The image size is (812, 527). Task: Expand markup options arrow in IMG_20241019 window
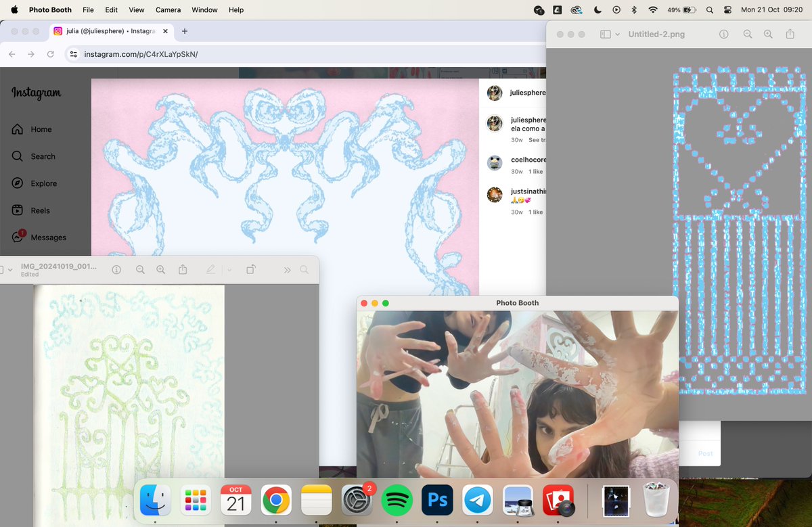pyautogui.click(x=229, y=269)
